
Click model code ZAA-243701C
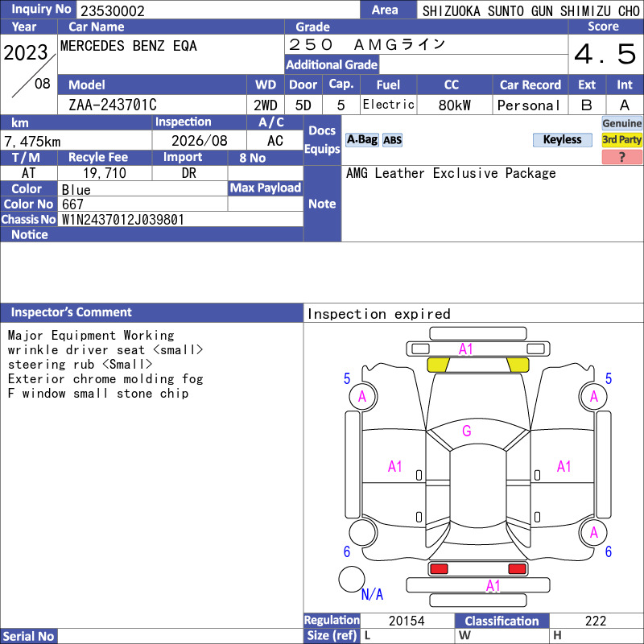pyautogui.click(x=113, y=105)
